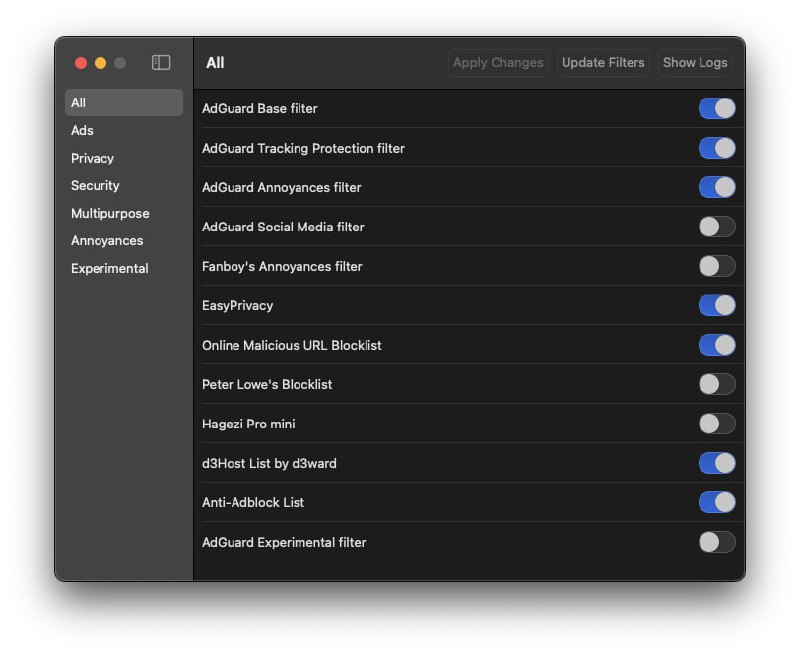Turn on Peter Lowe's Blocklist
This screenshot has width=800, height=654.
coord(716,384)
